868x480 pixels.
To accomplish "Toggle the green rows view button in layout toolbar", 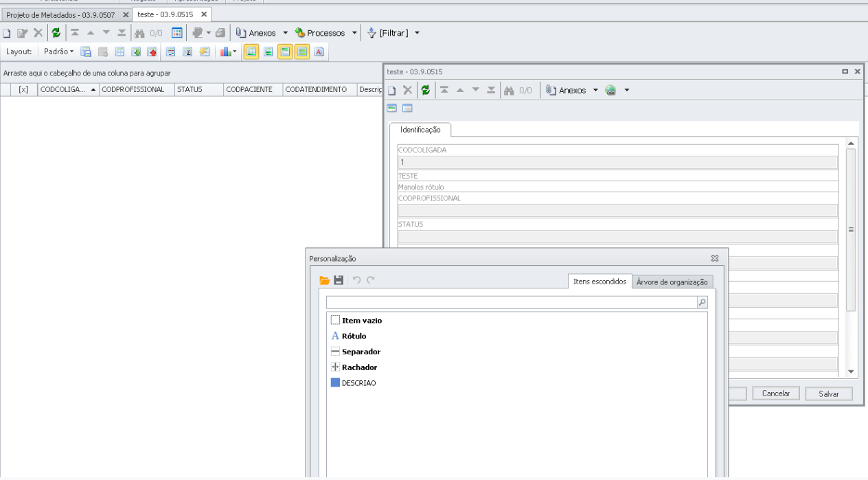I will (269, 52).
